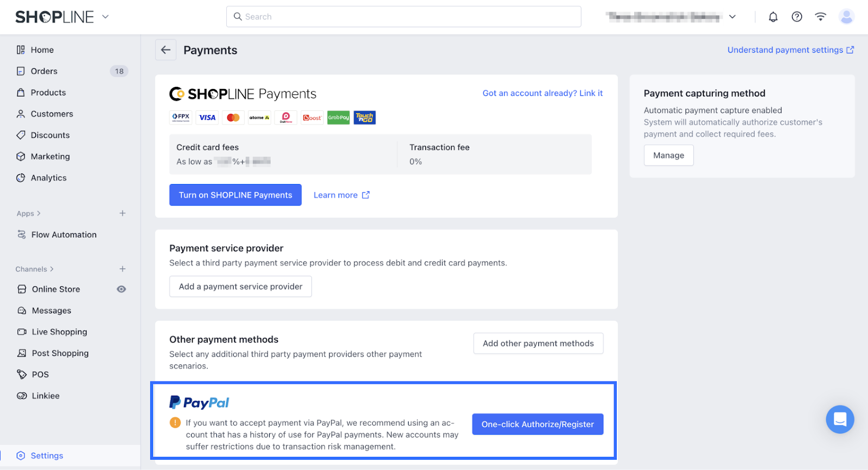Click the back arrow beside Payments

tap(166, 50)
